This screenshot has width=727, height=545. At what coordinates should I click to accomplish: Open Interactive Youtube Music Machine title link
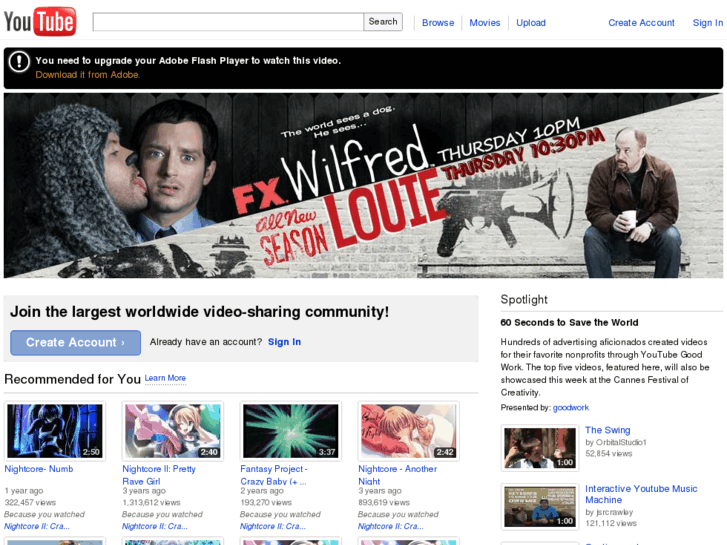pos(641,494)
